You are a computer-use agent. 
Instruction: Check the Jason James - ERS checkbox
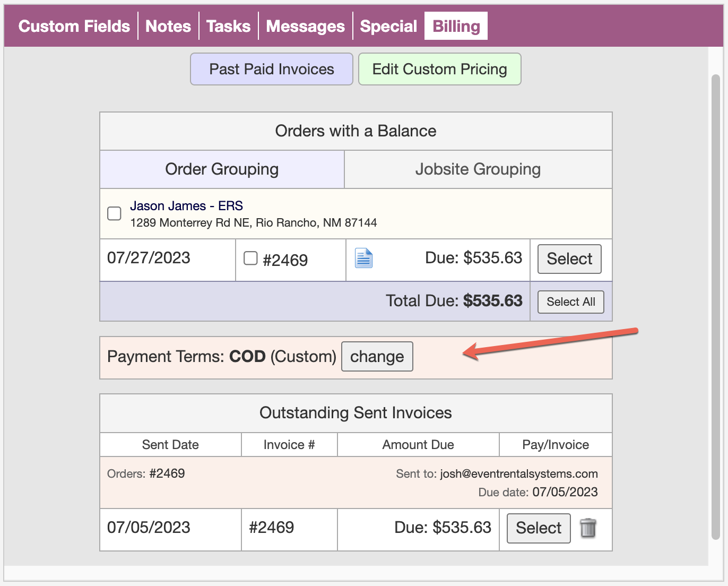click(114, 213)
